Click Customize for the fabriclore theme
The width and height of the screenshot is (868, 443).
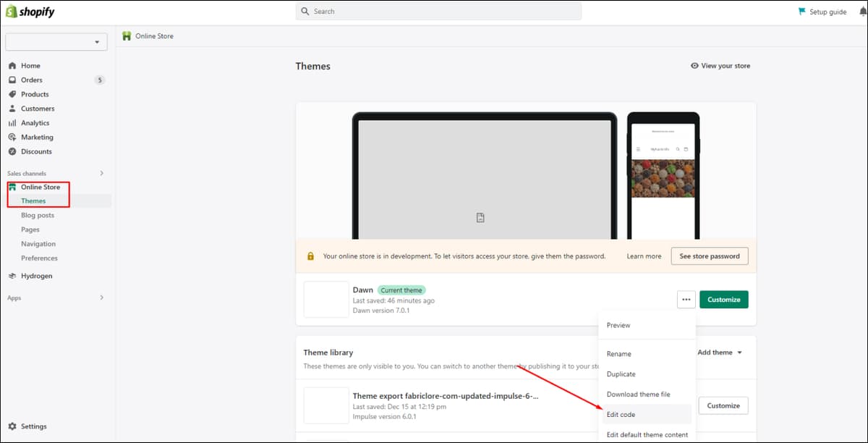pyautogui.click(x=723, y=405)
